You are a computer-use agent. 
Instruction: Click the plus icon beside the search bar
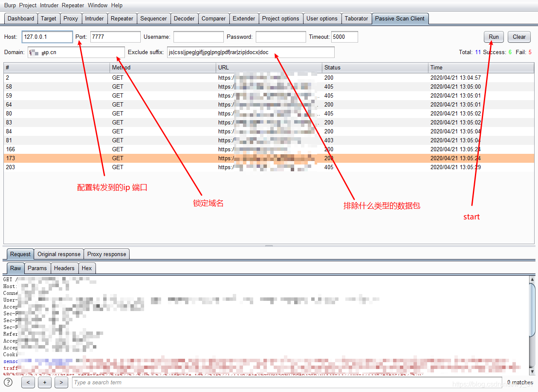[x=44, y=382]
